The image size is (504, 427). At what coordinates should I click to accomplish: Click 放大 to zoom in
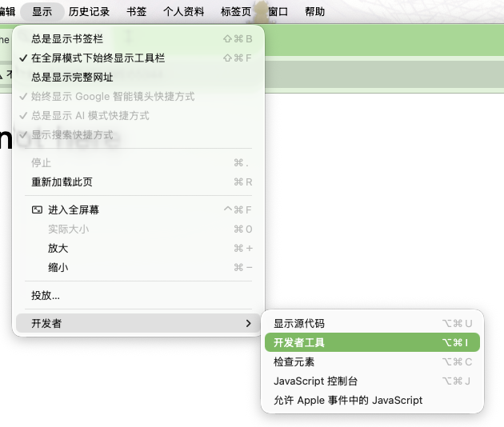click(58, 249)
